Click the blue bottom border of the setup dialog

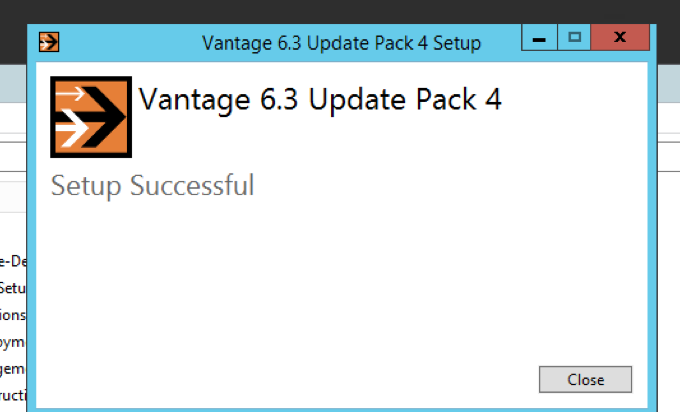342,410
